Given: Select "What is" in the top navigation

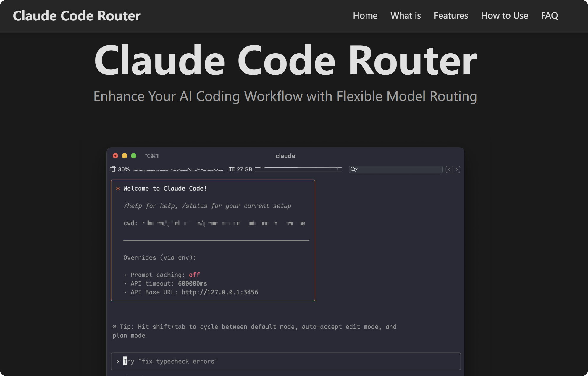Looking at the screenshot, I should pos(405,16).
